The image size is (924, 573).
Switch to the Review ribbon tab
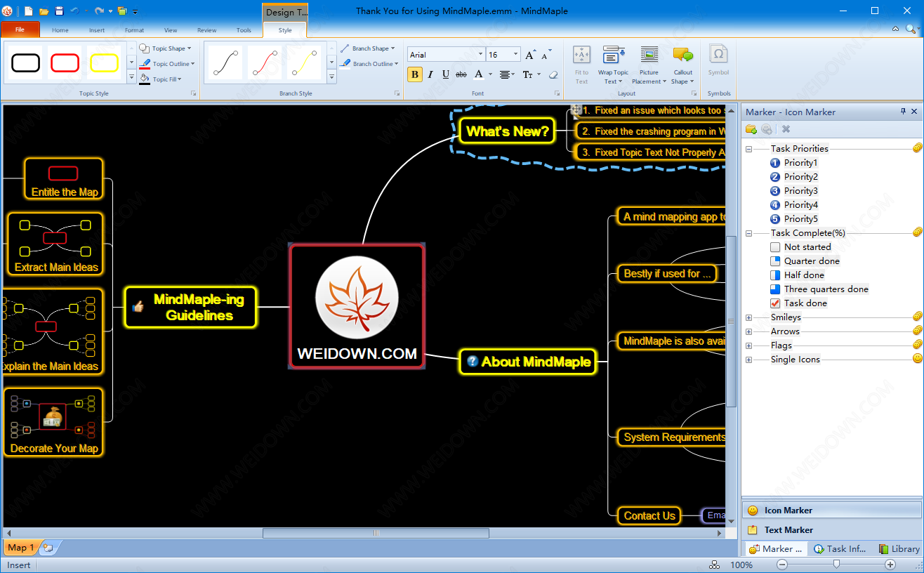click(x=207, y=30)
